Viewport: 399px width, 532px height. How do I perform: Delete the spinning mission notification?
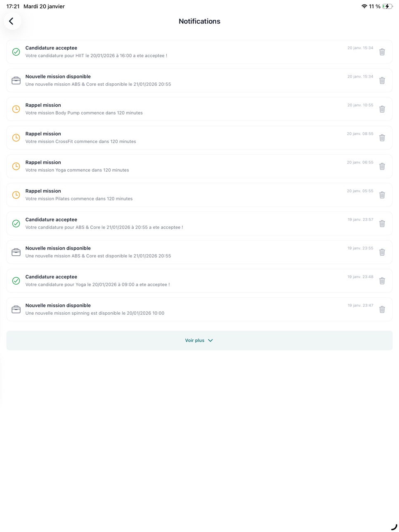382,309
